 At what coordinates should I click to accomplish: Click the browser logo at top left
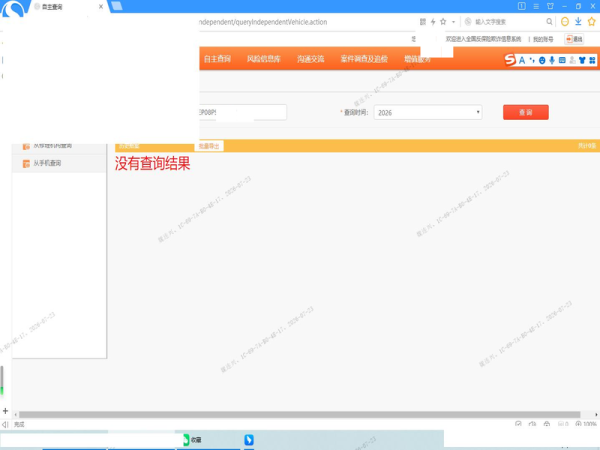13,9
